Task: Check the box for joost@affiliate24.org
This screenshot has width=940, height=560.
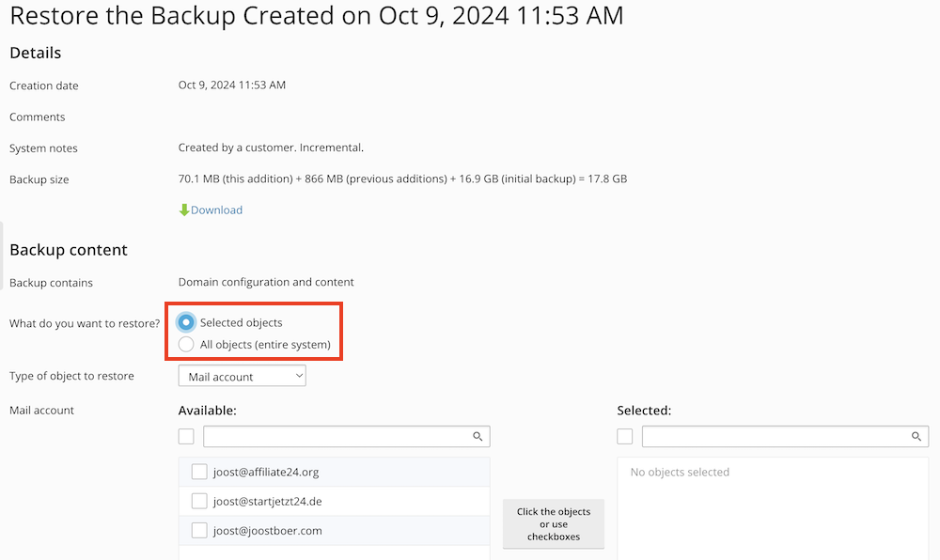Action: [199, 472]
